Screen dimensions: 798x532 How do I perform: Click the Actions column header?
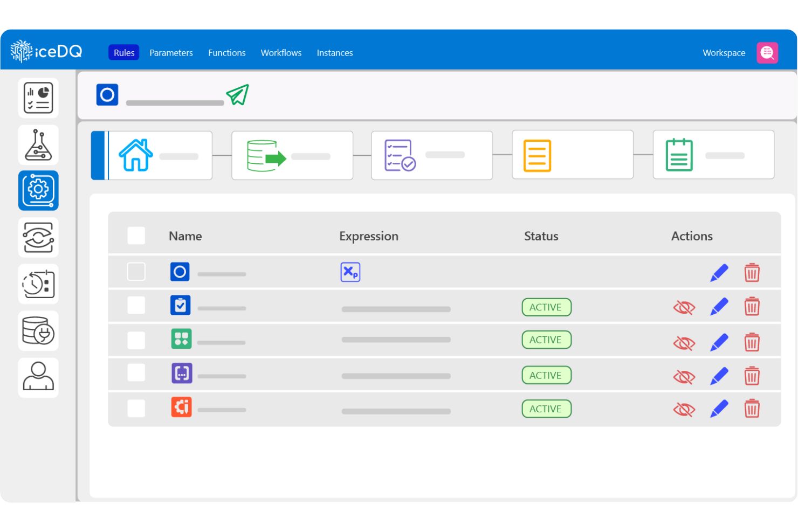(692, 236)
